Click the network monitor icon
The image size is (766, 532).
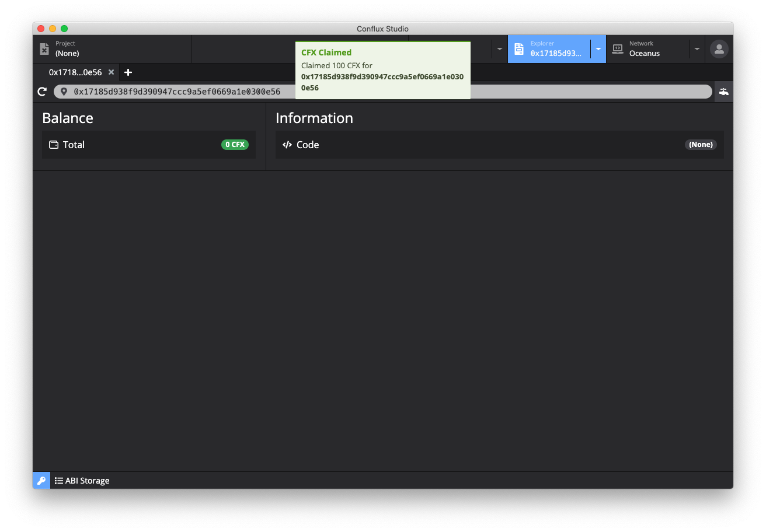[x=618, y=49]
